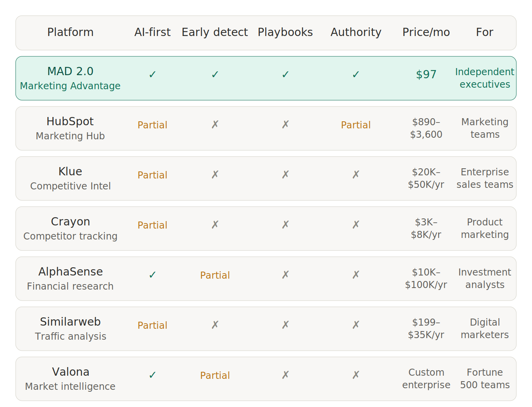Screen dimensions: 532x407
Task: Click Valona Playbooks cross mark
Action: click(286, 375)
